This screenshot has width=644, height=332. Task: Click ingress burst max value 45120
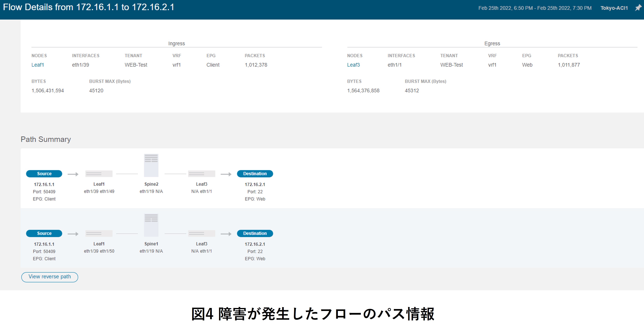click(x=96, y=91)
